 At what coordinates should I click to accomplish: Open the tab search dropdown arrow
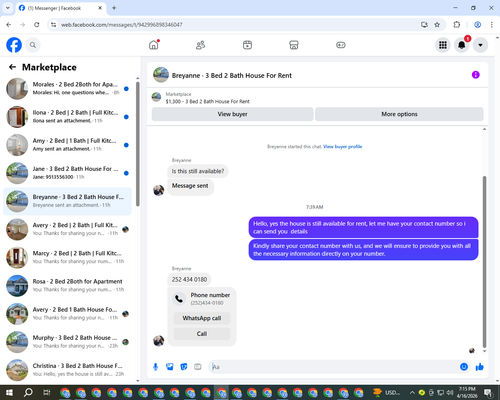pyautogui.click(x=8, y=8)
